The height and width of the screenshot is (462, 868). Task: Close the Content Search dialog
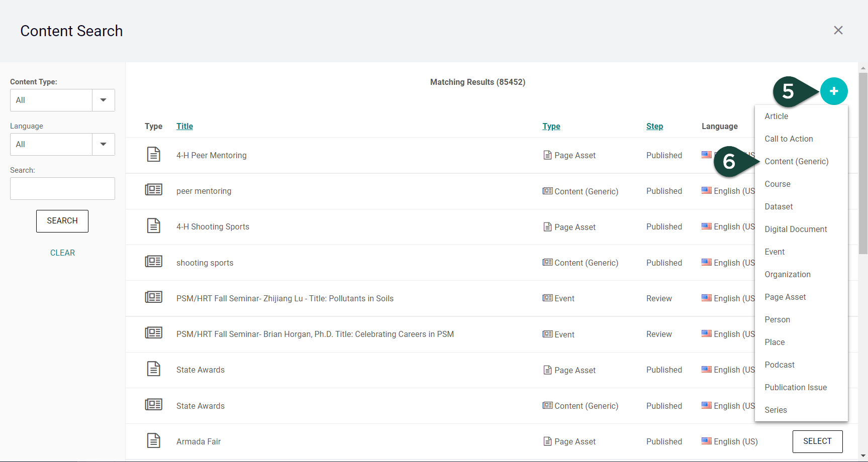click(x=838, y=31)
